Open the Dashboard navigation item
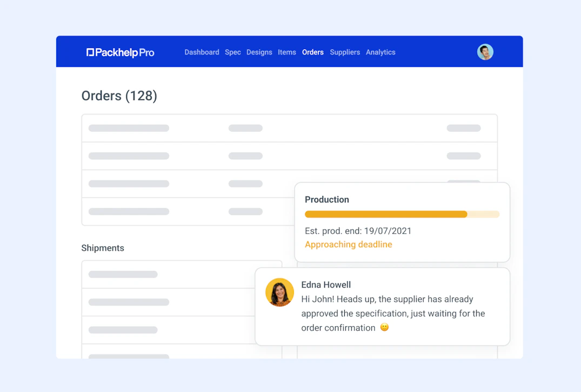 click(x=202, y=52)
